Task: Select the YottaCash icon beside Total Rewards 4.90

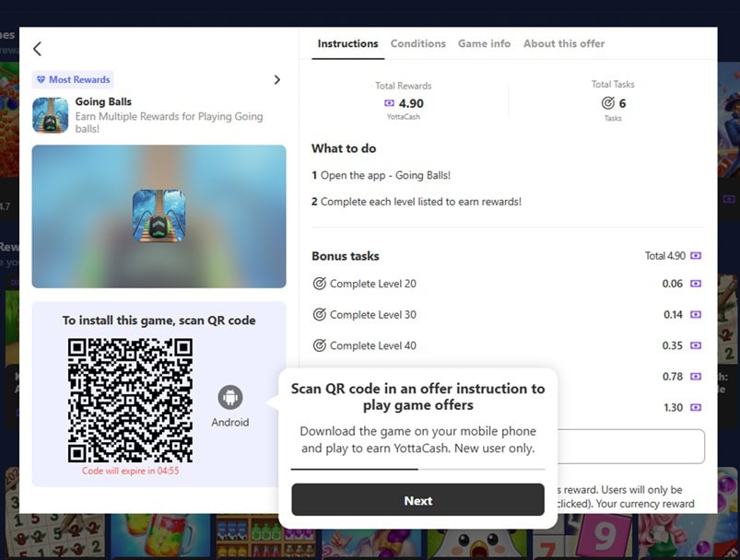Action: coord(389,103)
